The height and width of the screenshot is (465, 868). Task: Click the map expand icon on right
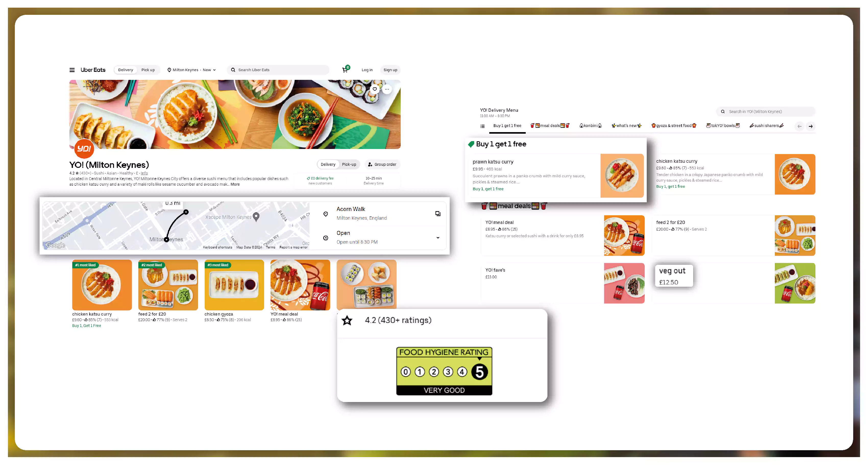(438, 213)
